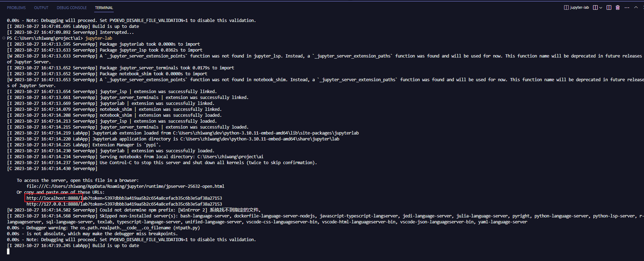Click the new terminal launch icon
Viewport: 644px width, 261px height.
pyautogui.click(x=595, y=7)
